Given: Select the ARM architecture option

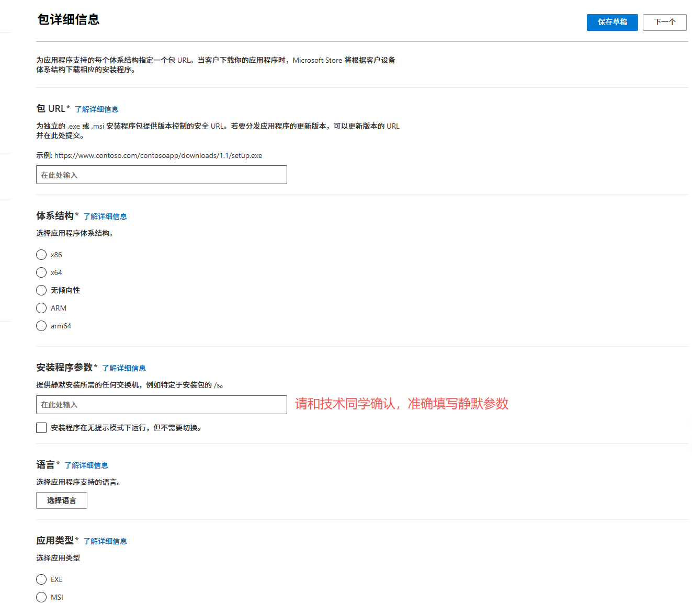Looking at the screenshot, I should click(x=41, y=308).
